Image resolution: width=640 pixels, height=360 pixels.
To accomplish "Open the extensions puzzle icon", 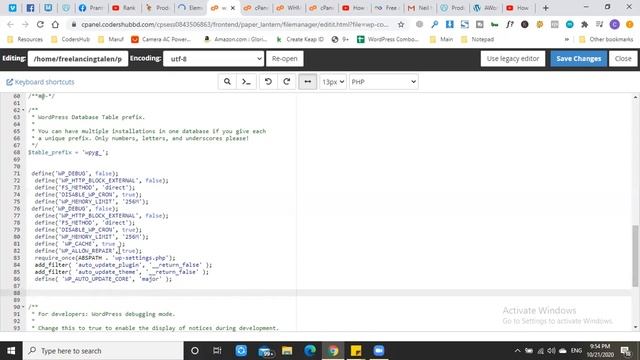I will pyautogui.click(x=584, y=24).
